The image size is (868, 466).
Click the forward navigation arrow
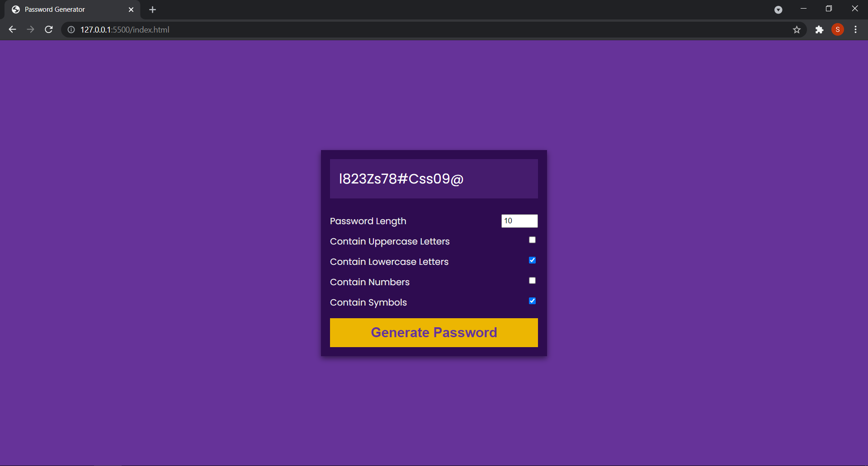[x=30, y=29]
